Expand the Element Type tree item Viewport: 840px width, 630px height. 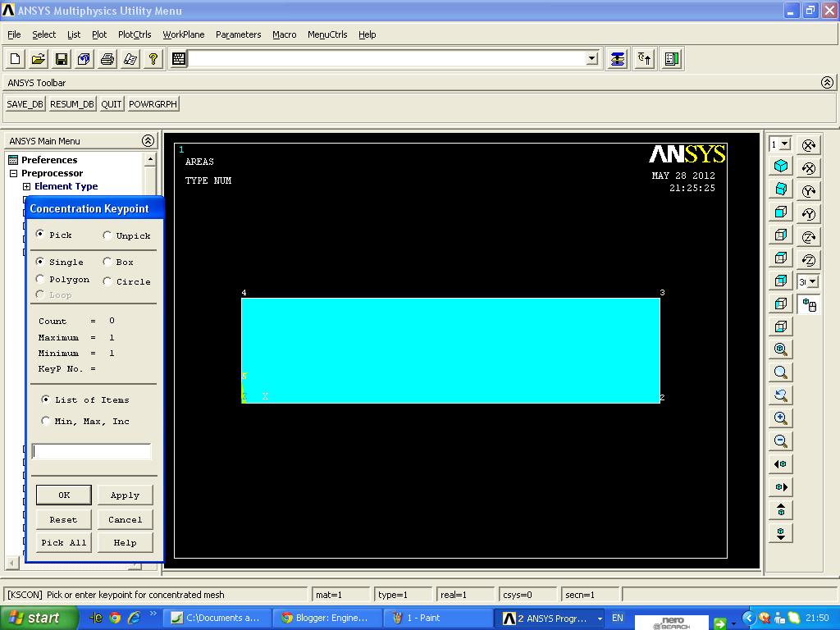click(27, 186)
